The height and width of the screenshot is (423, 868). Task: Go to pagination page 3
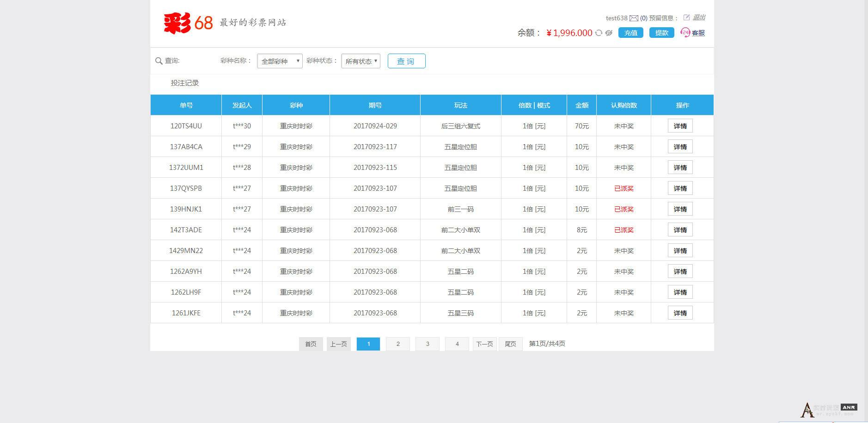tap(428, 344)
